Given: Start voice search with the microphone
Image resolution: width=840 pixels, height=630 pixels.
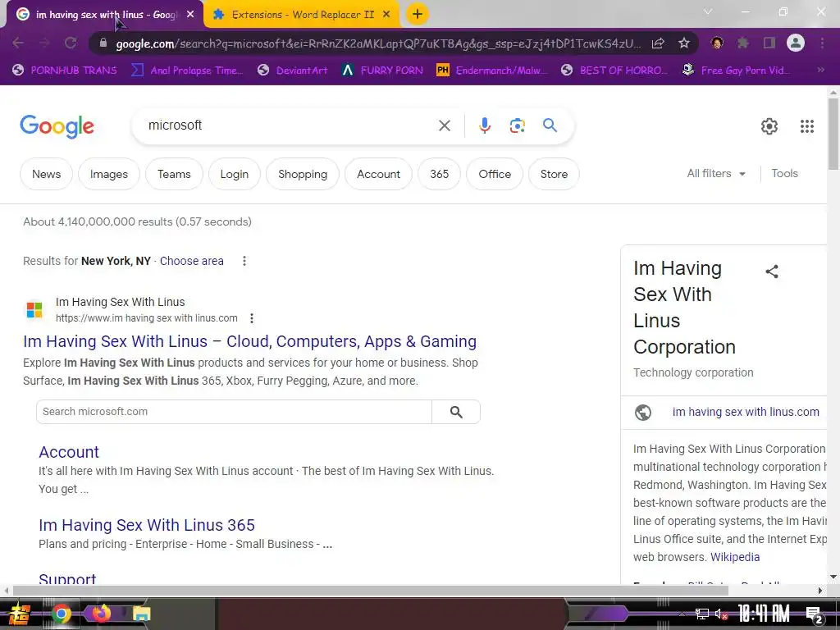Looking at the screenshot, I should [484, 126].
